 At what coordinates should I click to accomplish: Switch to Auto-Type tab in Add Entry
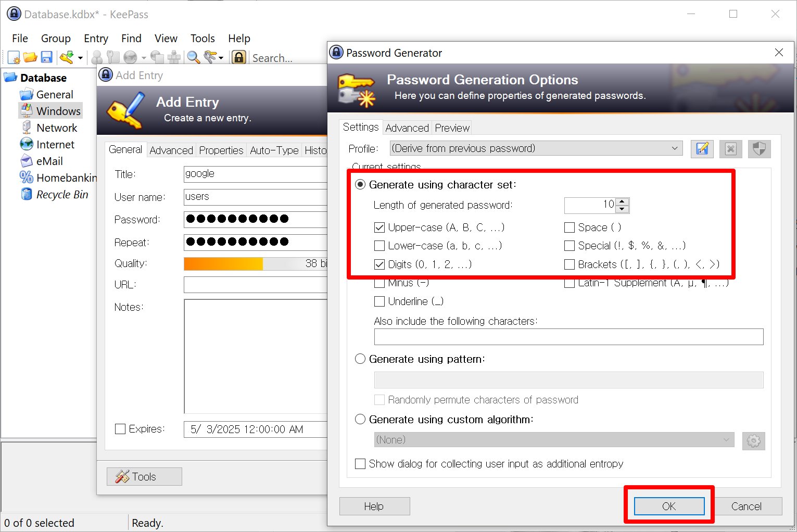[x=274, y=150]
